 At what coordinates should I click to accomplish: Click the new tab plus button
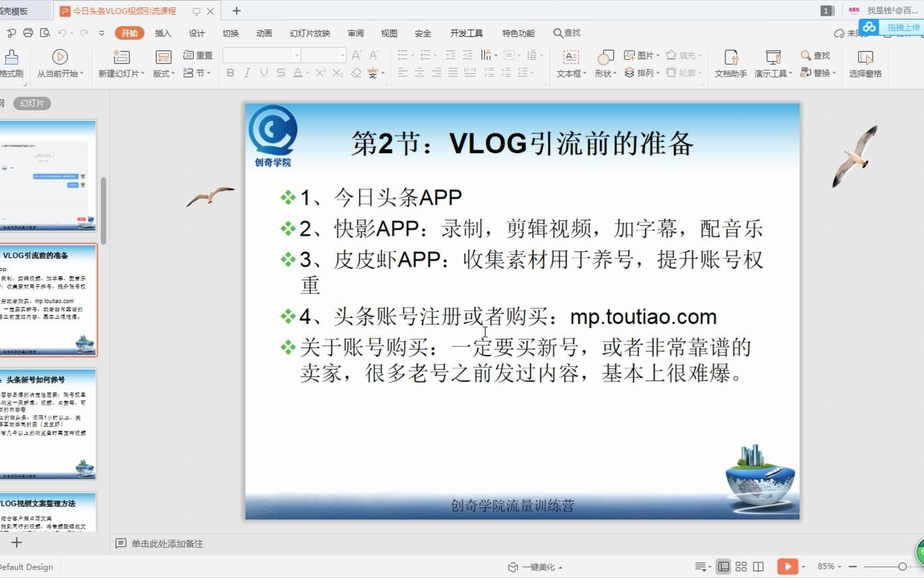click(236, 11)
